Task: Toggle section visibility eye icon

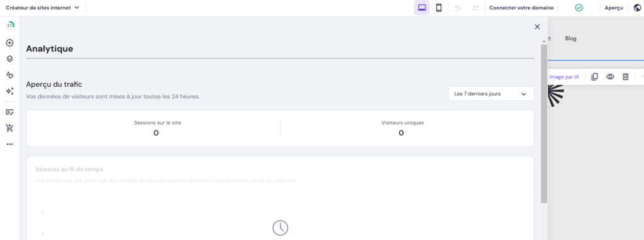Action: tap(610, 77)
